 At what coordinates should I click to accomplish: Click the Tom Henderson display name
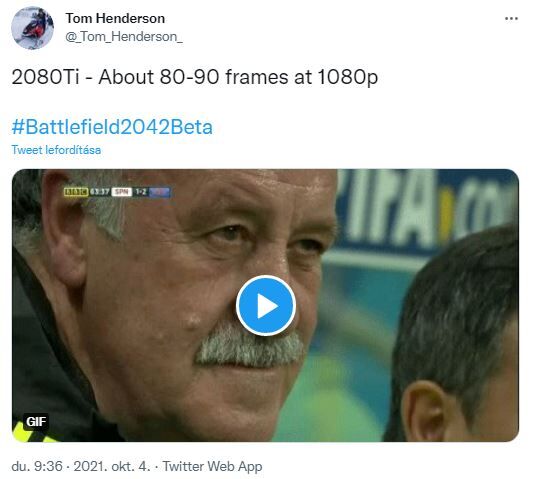(115, 18)
